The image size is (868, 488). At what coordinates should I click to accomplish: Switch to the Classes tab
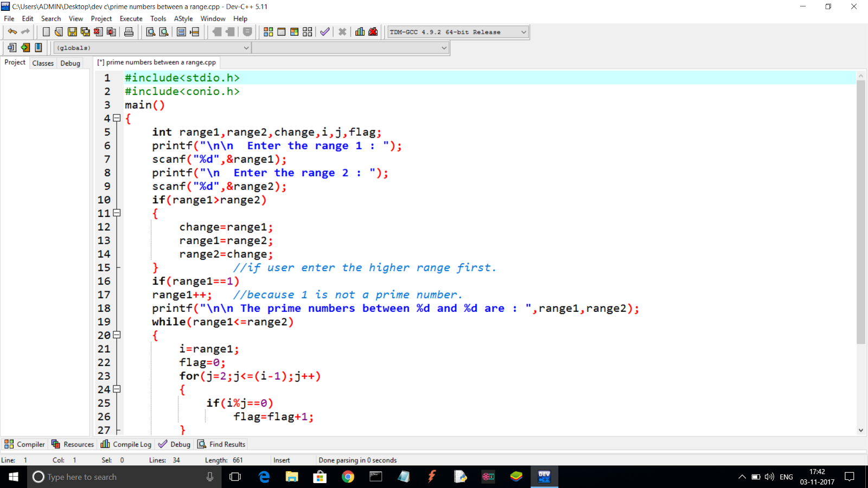point(42,63)
